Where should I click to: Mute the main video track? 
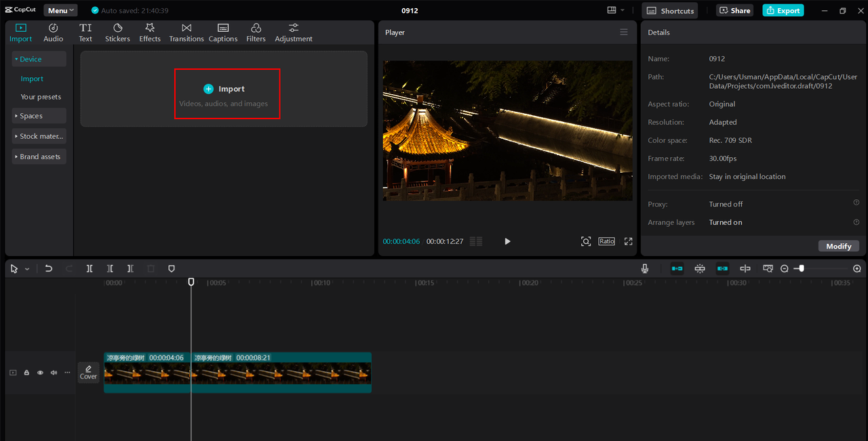[54, 373]
